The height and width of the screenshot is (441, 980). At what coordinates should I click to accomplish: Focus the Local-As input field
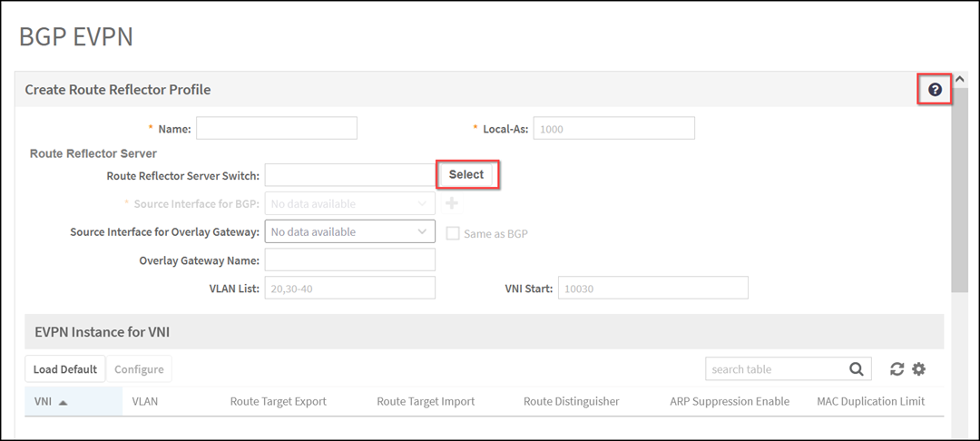click(613, 128)
